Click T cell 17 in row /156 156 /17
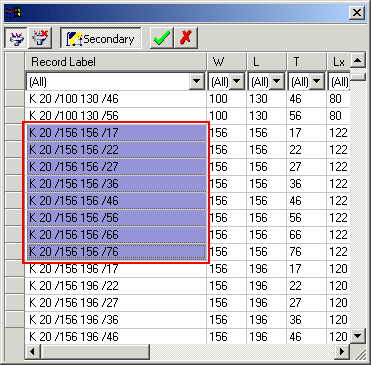Image resolution: width=371 pixels, height=365 pixels. (x=306, y=133)
